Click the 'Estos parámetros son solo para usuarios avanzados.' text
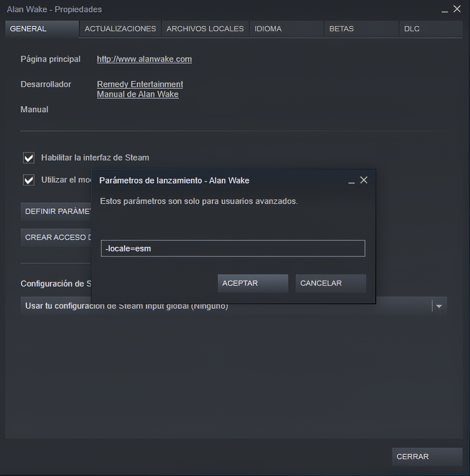The image size is (470, 476). point(199,201)
